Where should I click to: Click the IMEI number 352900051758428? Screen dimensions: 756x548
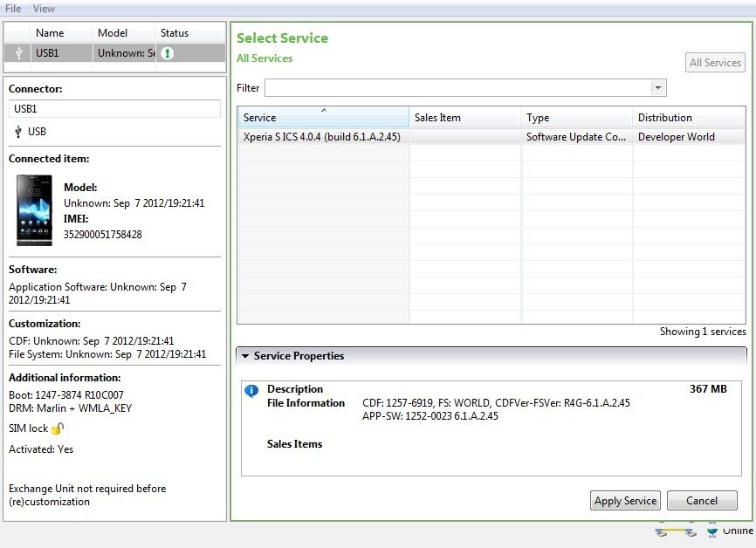click(x=103, y=235)
